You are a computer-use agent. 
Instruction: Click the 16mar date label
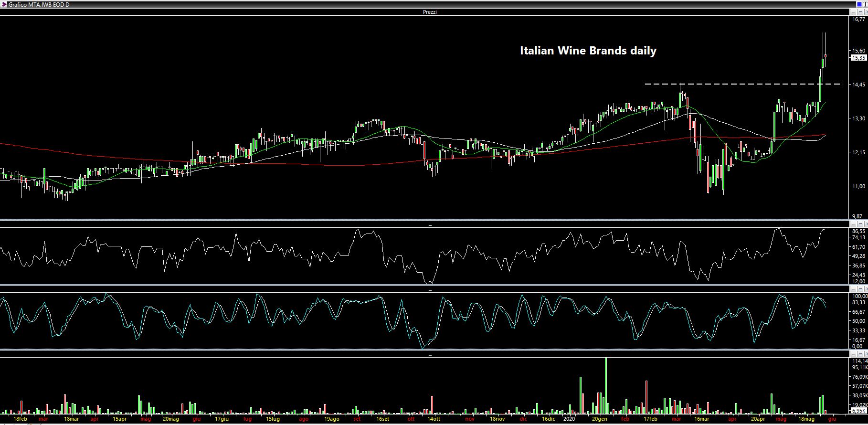pyautogui.click(x=701, y=419)
